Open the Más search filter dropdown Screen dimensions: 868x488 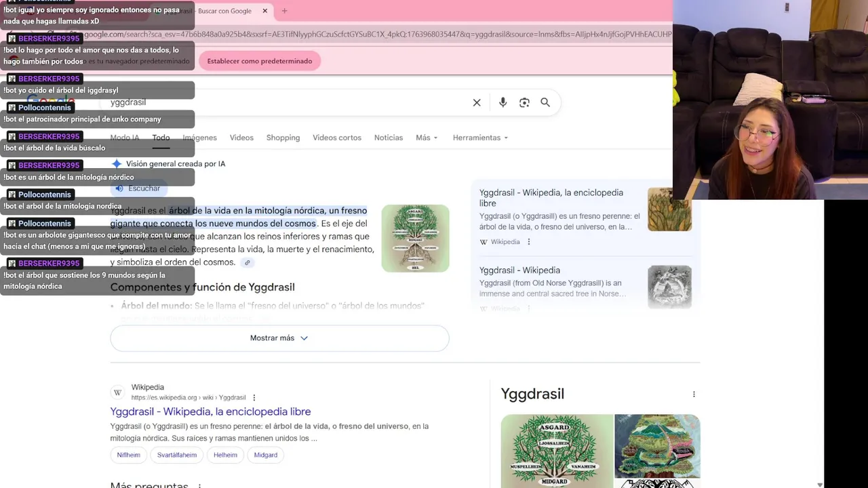pyautogui.click(x=427, y=138)
